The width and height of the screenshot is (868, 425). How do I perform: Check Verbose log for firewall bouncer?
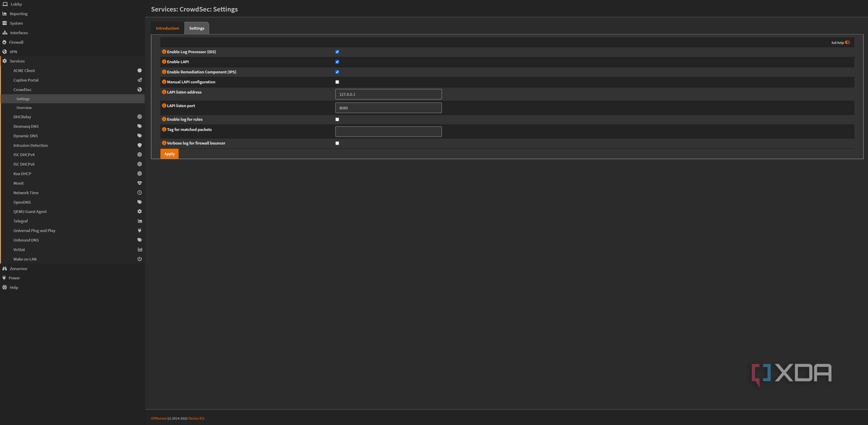tap(337, 143)
